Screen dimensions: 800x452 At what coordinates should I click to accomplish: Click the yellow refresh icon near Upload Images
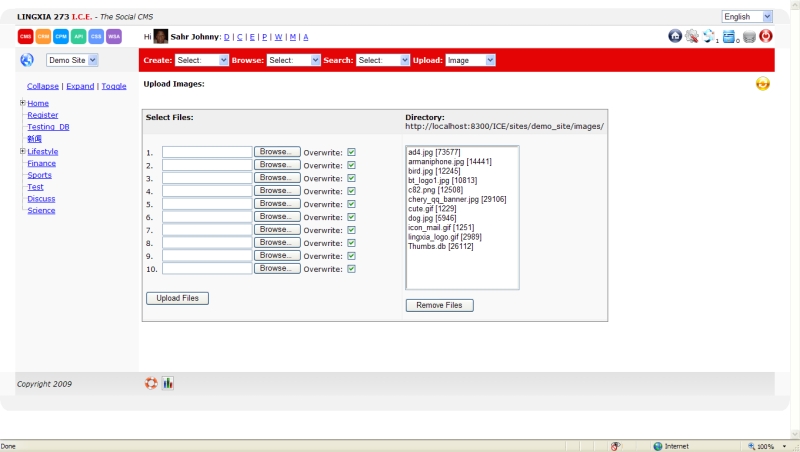tap(763, 84)
